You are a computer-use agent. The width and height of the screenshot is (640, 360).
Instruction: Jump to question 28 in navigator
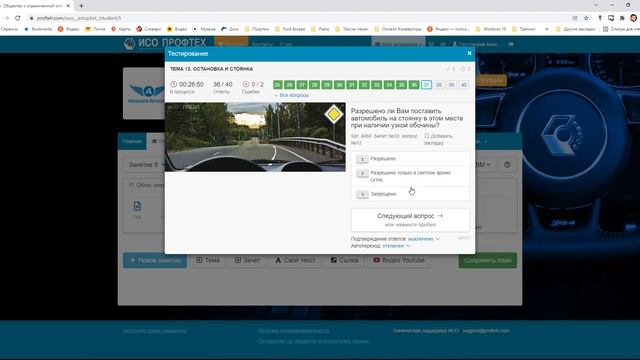coord(314,84)
